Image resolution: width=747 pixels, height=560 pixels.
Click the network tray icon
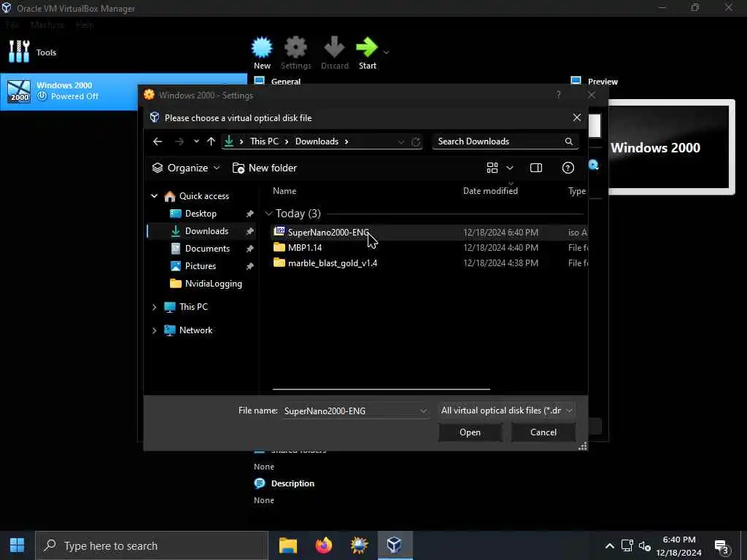[x=627, y=545]
